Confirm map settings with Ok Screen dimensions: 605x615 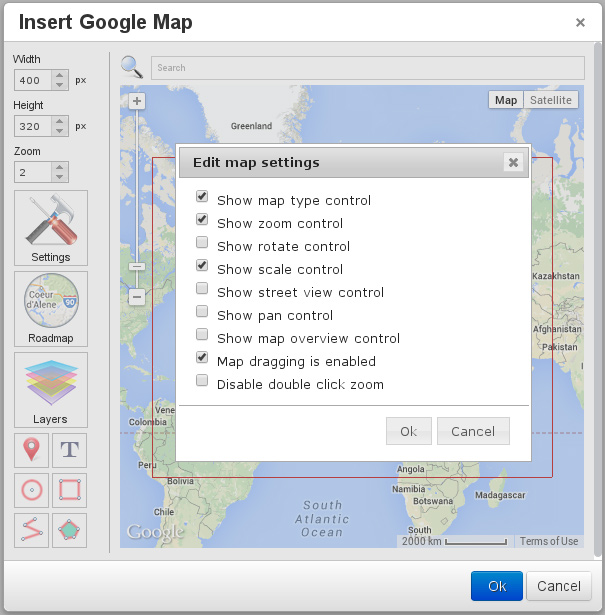click(x=408, y=431)
